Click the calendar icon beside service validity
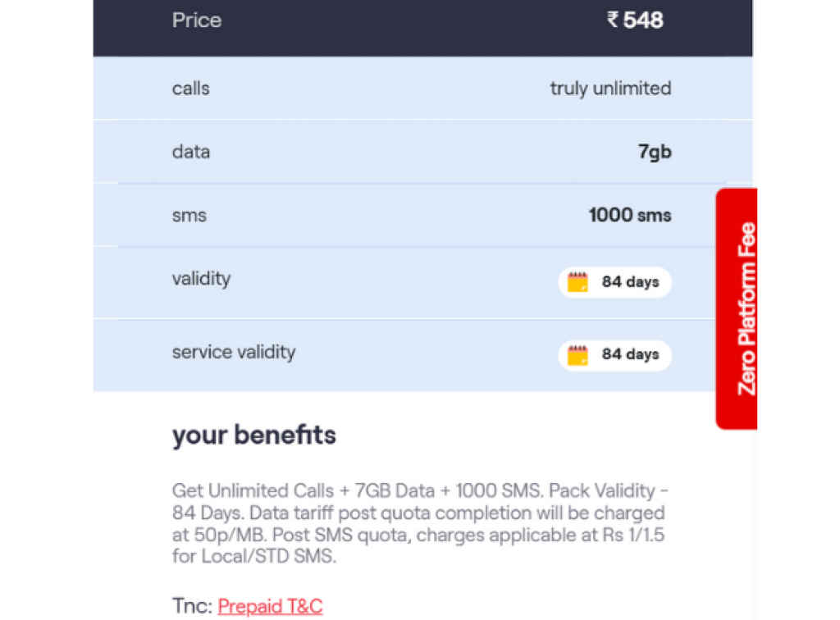This screenshot has width=840, height=620. [x=577, y=354]
